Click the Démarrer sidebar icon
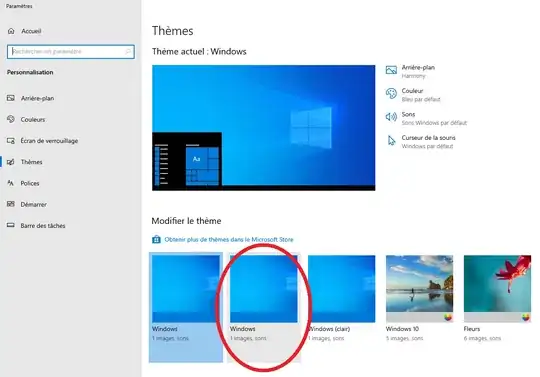 (x=11, y=204)
